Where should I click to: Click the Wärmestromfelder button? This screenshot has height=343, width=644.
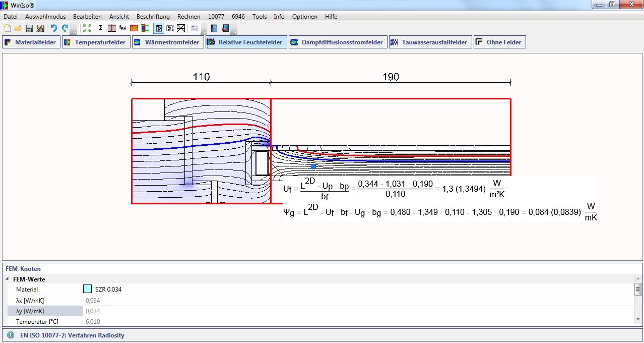(x=167, y=42)
